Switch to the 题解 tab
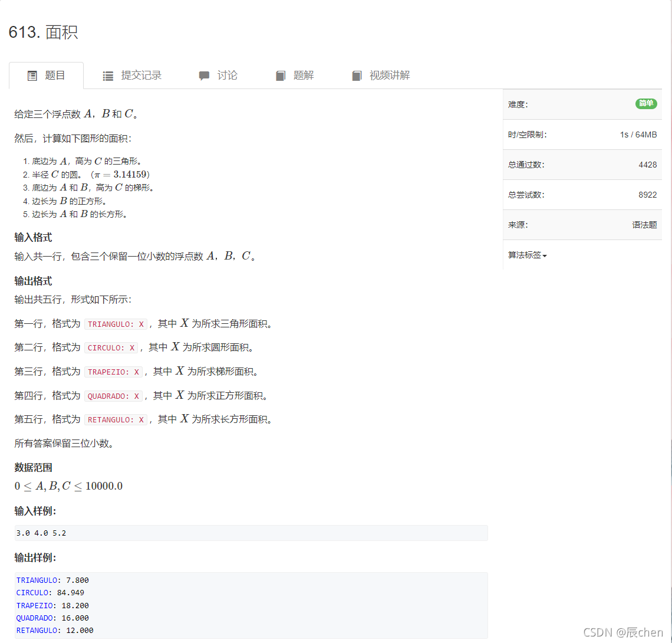 coord(295,76)
